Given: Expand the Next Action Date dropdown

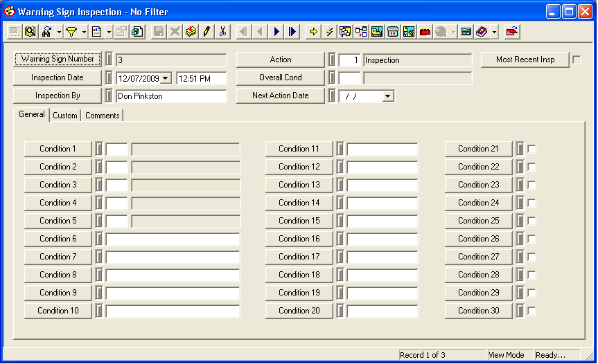Looking at the screenshot, I should click(387, 96).
